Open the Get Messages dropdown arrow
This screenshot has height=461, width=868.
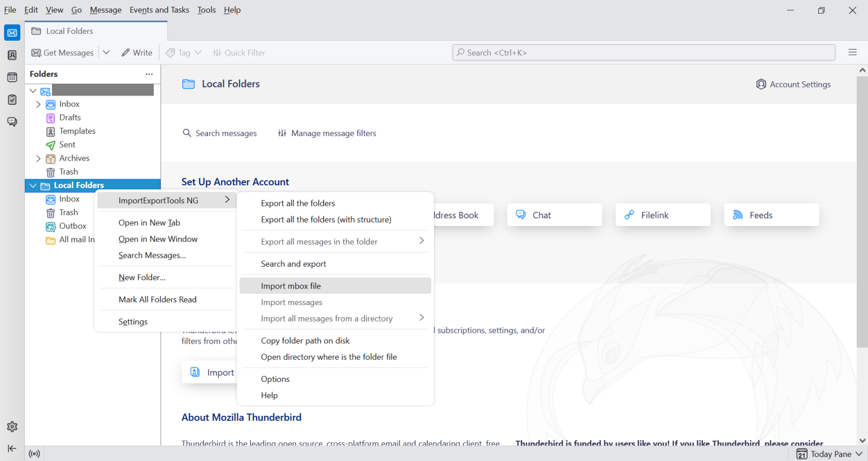point(106,53)
